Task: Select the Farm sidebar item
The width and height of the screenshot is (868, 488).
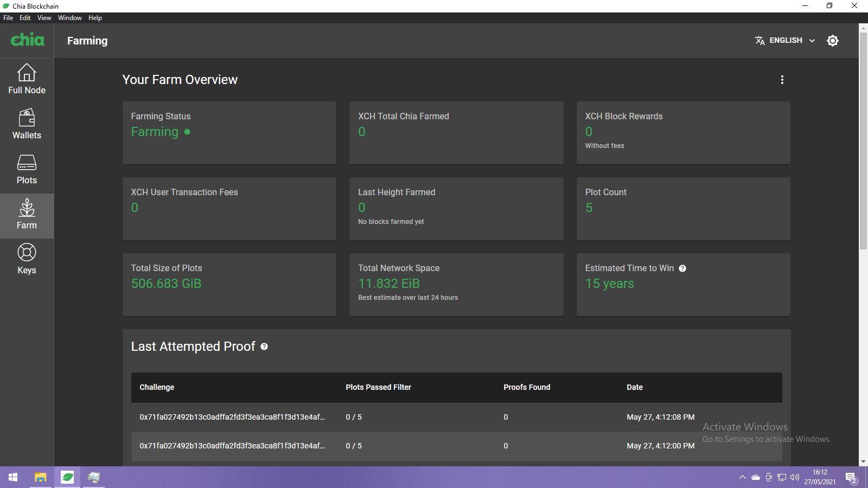Action: pyautogui.click(x=27, y=216)
